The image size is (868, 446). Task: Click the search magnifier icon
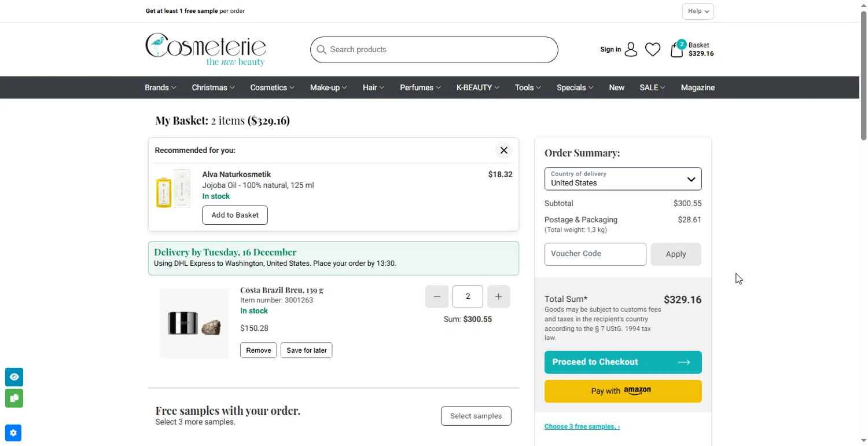(321, 50)
